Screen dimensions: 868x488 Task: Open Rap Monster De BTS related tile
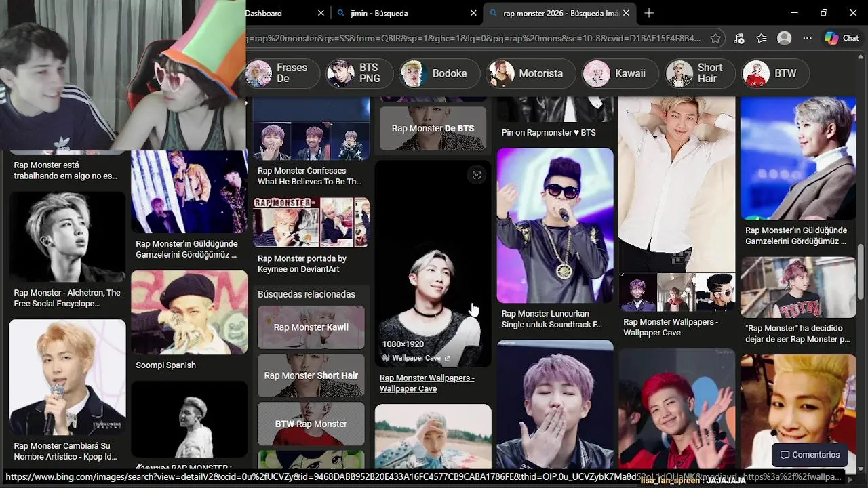[x=433, y=128]
